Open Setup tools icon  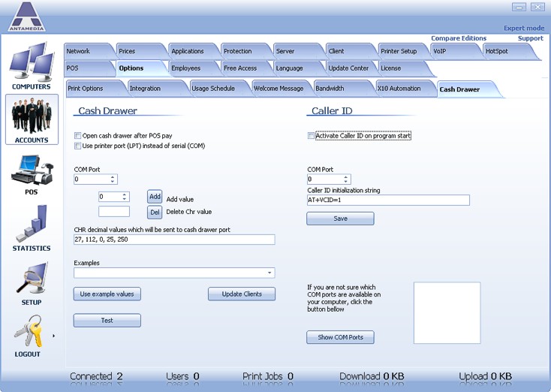[x=31, y=279]
